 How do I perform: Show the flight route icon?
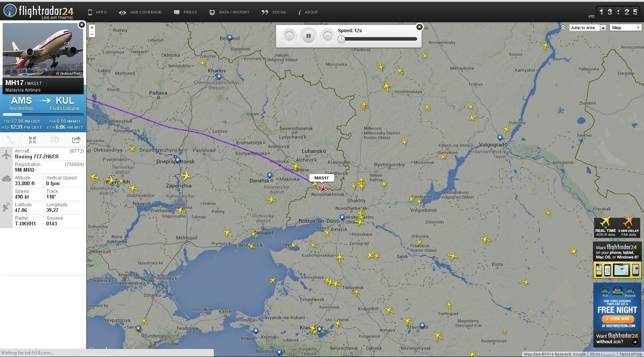(x=10, y=140)
